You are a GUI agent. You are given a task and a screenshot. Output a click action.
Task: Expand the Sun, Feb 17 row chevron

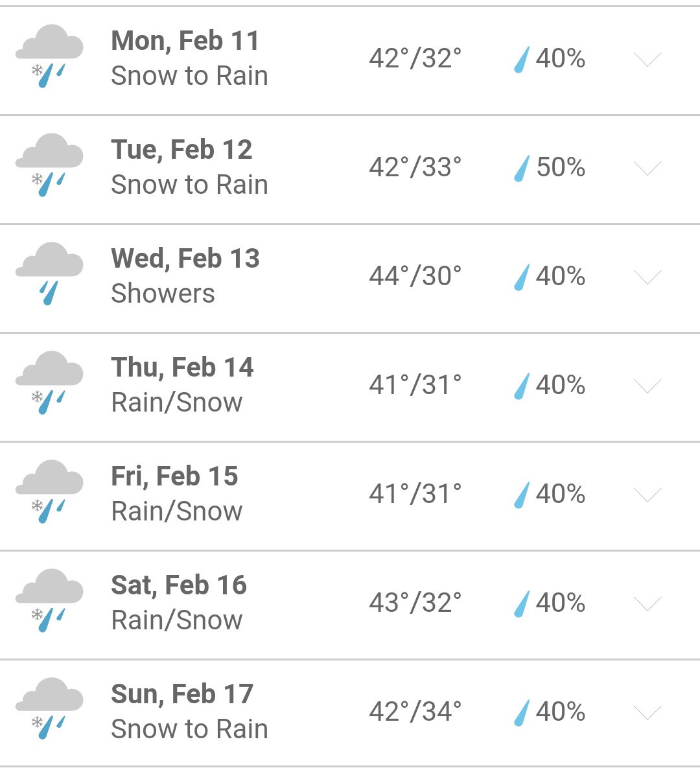647,712
